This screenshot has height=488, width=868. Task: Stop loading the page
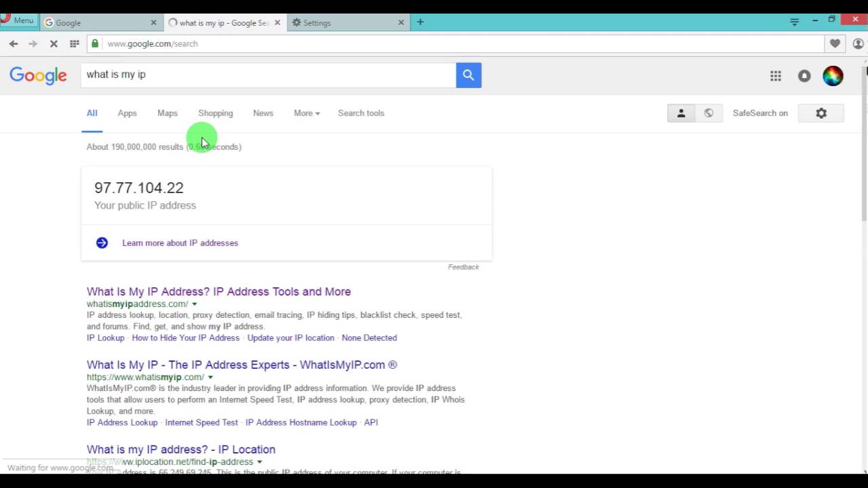pyautogui.click(x=54, y=43)
